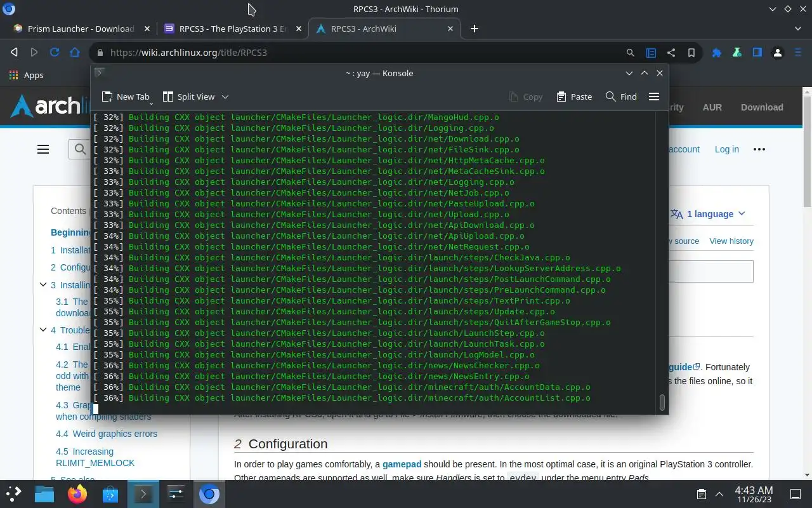The width and height of the screenshot is (812, 508).
Task: Open Download link in ArchWiki header
Action: (x=762, y=107)
